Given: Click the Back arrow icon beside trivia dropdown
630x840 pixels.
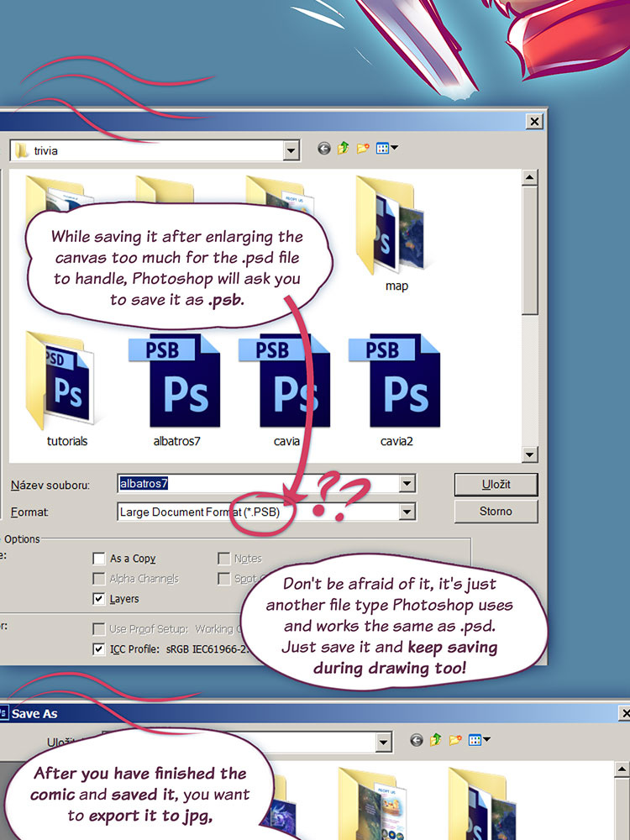Looking at the screenshot, I should pos(324,149).
